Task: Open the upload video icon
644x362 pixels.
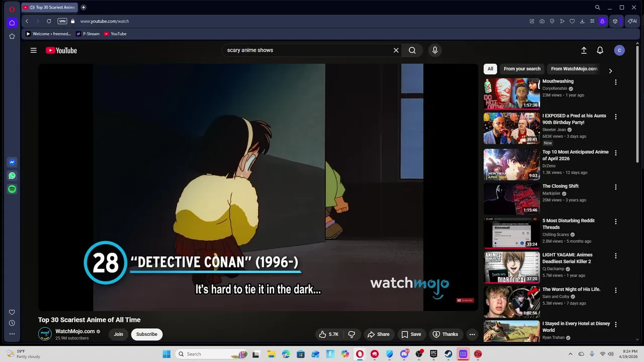Action: [584, 50]
